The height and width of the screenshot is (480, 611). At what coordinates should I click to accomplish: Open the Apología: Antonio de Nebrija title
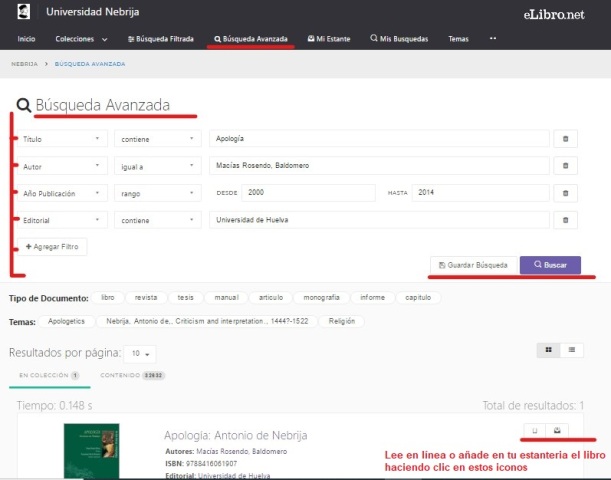[x=236, y=435]
